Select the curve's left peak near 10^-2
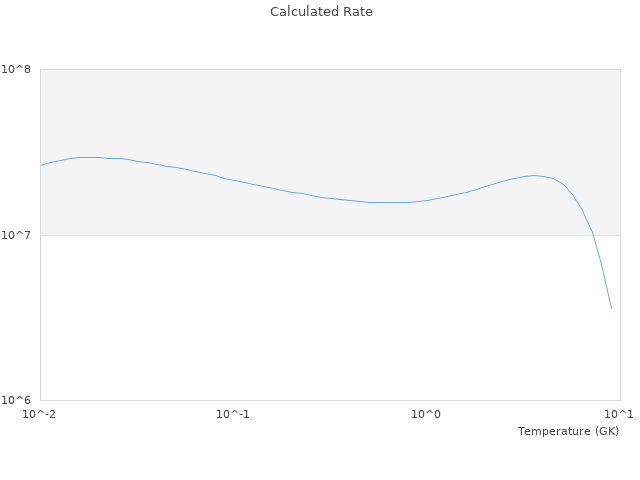This screenshot has width=640, height=480. pyautogui.click(x=88, y=157)
